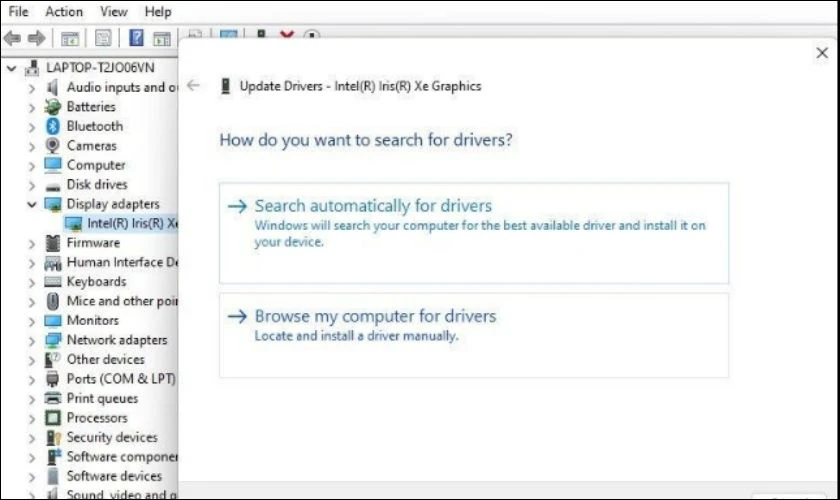Click the 'Software components' tree label
Screen dimensions: 840x500
(122, 457)
